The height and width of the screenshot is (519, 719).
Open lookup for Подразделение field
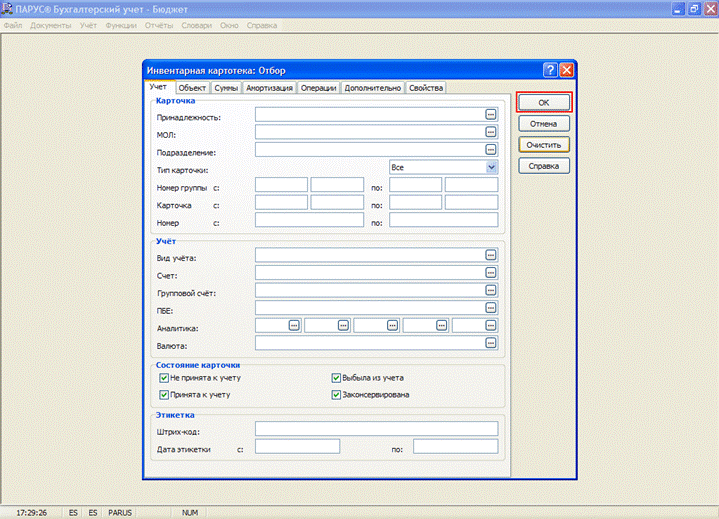point(491,149)
